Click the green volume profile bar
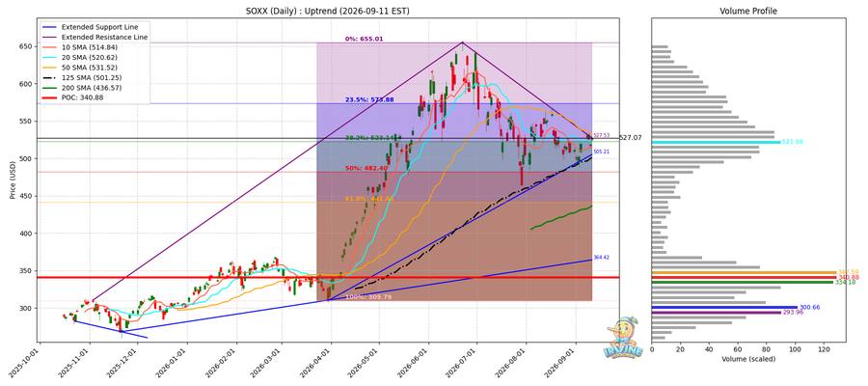 click(x=743, y=283)
